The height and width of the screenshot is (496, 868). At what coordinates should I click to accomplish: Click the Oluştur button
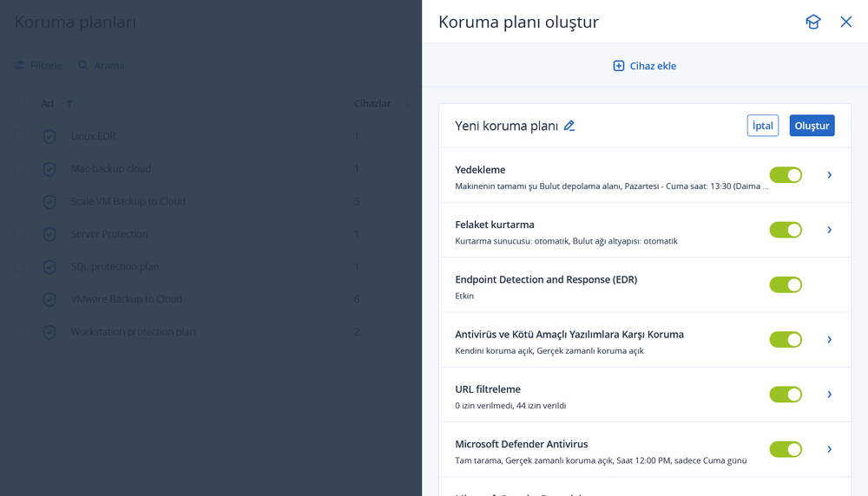click(812, 126)
